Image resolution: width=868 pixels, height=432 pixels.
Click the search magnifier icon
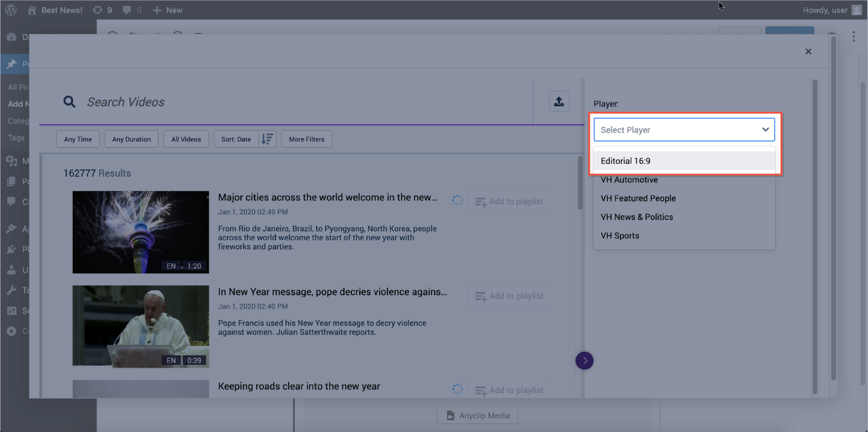(69, 102)
